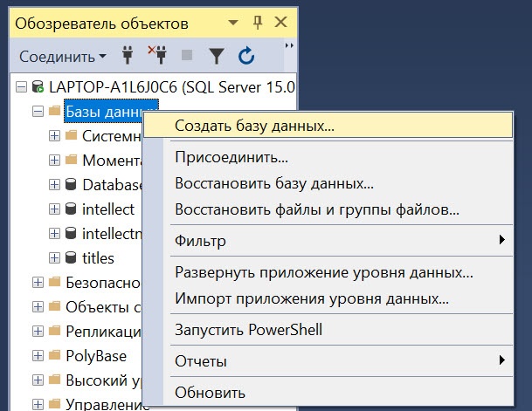Expand the PolyBase folder node
Image resolution: width=532 pixels, height=411 pixels.
(38, 356)
